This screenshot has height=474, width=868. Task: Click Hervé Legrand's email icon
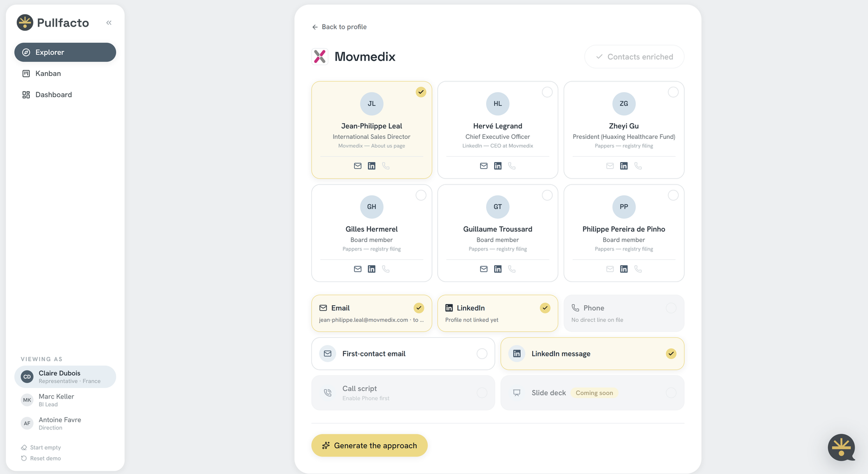[x=484, y=166]
